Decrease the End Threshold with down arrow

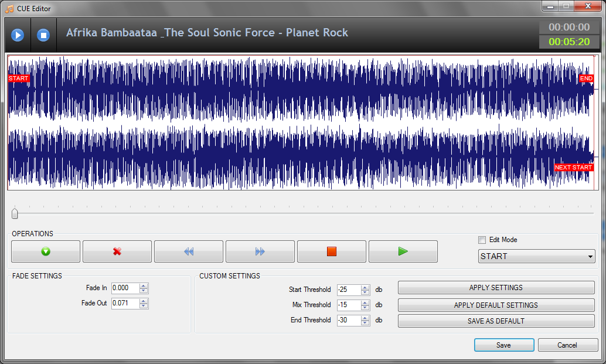click(365, 322)
